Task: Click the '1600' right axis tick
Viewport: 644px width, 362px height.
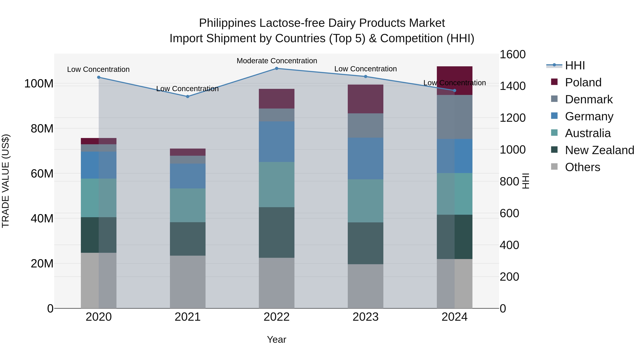Action: 513,55
